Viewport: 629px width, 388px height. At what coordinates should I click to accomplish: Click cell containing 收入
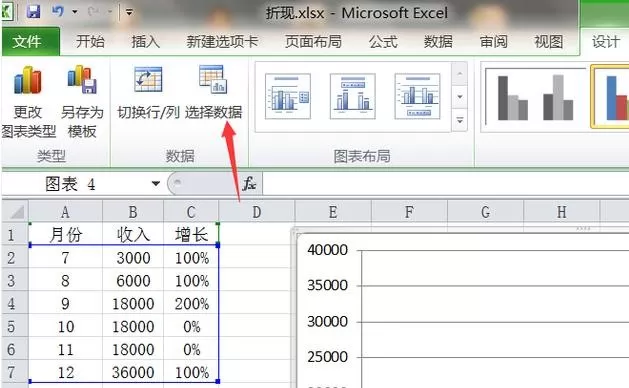(x=133, y=234)
